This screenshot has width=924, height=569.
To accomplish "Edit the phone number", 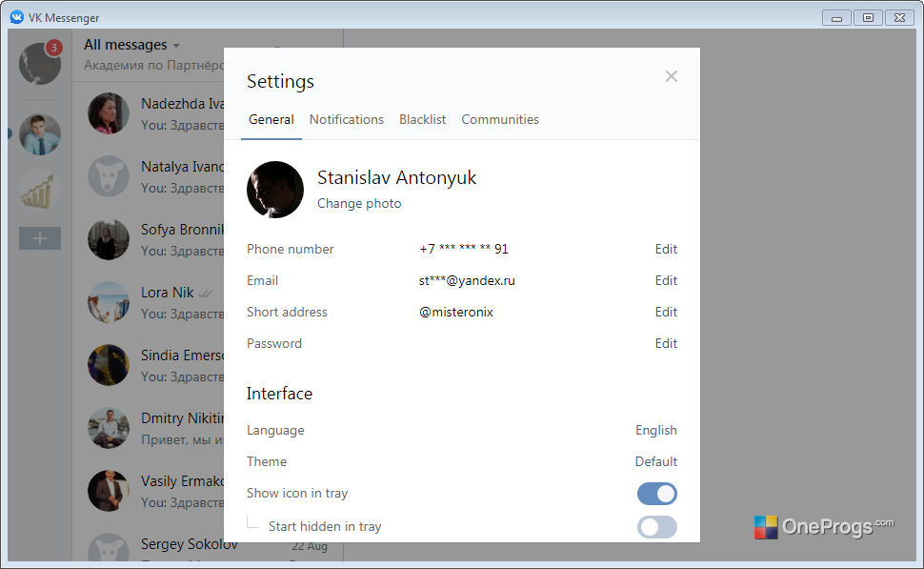I will pyautogui.click(x=666, y=249).
